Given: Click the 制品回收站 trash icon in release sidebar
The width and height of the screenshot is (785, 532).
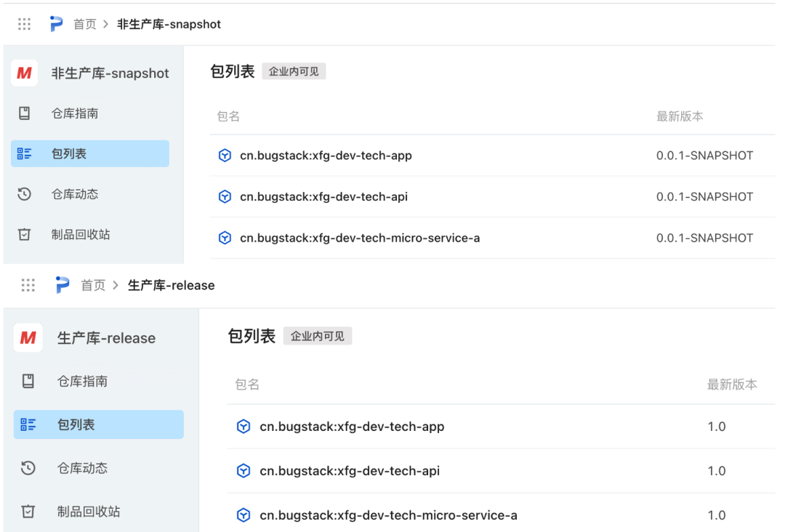Looking at the screenshot, I should click(x=28, y=511).
